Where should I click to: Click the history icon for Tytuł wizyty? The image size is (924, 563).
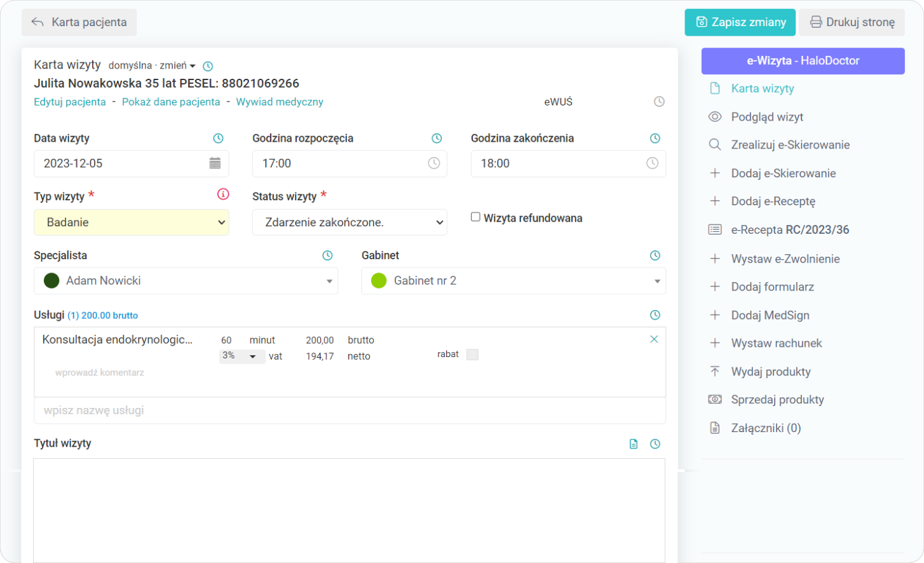(x=655, y=444)
